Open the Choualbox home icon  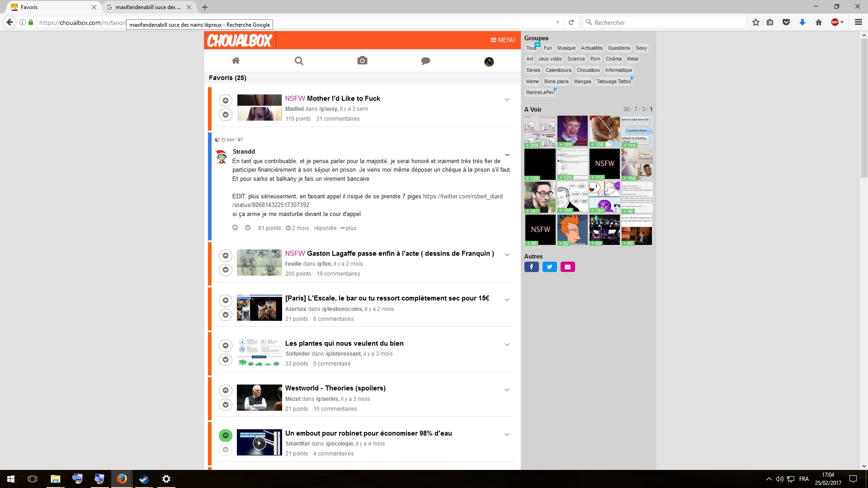click(236, 61)
